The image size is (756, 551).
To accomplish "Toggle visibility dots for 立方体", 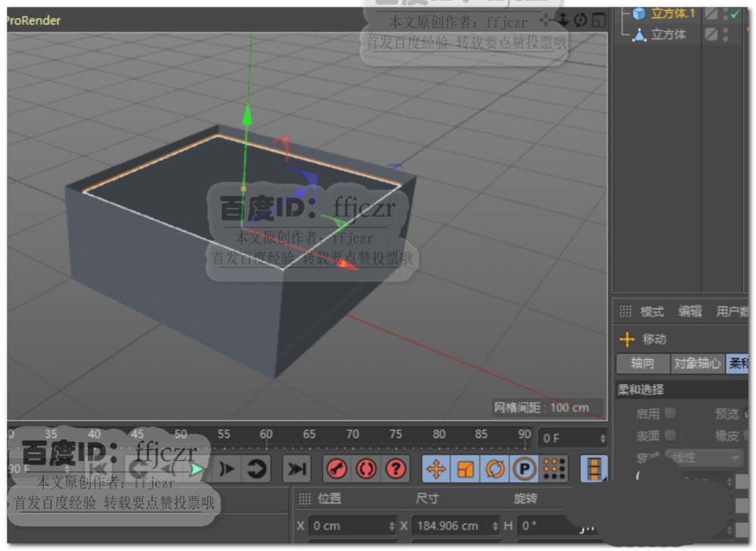I will point(725,34).
